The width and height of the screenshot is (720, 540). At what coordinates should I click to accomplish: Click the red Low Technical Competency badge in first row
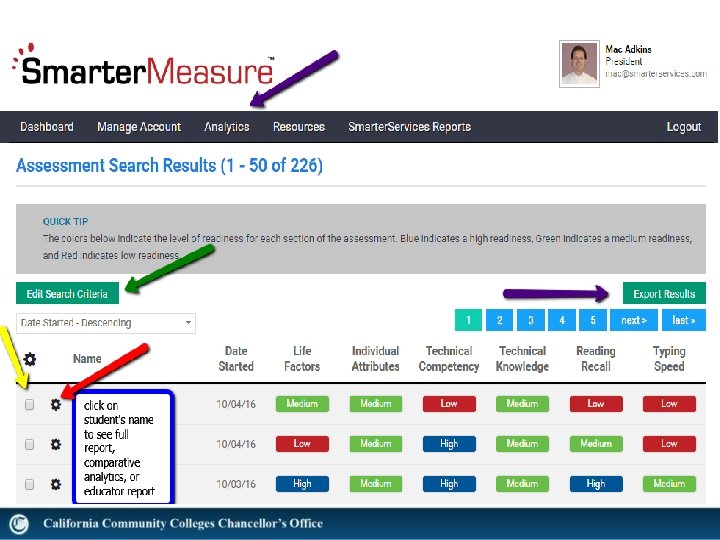coord(449,404)
